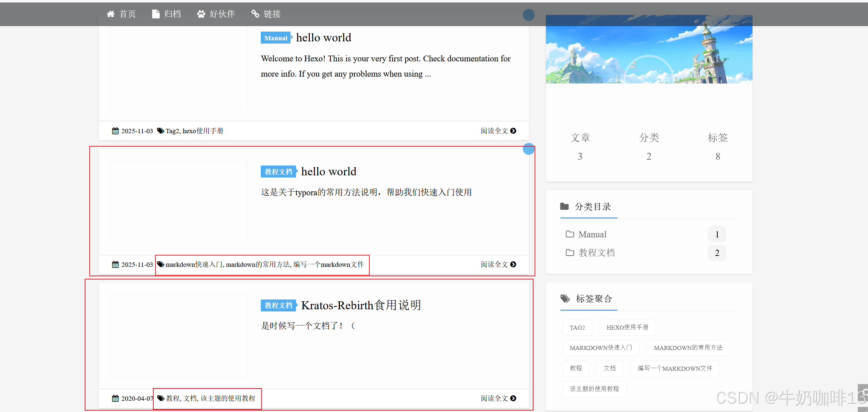The width and height of the screenshot is (868, 412).
Task: Click the home icon in navbar
Action: pos(110,14)
